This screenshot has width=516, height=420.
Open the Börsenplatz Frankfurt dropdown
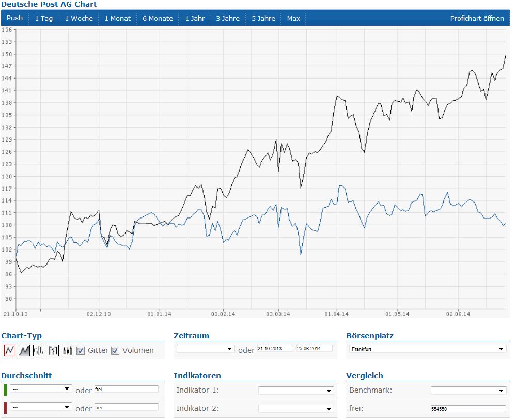pyautogui.click(x=428, y=349)
